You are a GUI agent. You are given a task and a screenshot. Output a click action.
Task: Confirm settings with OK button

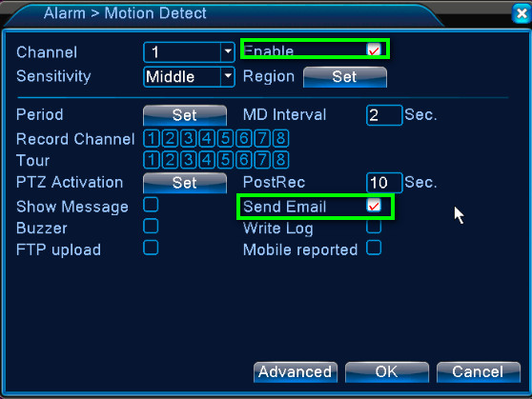387,372
